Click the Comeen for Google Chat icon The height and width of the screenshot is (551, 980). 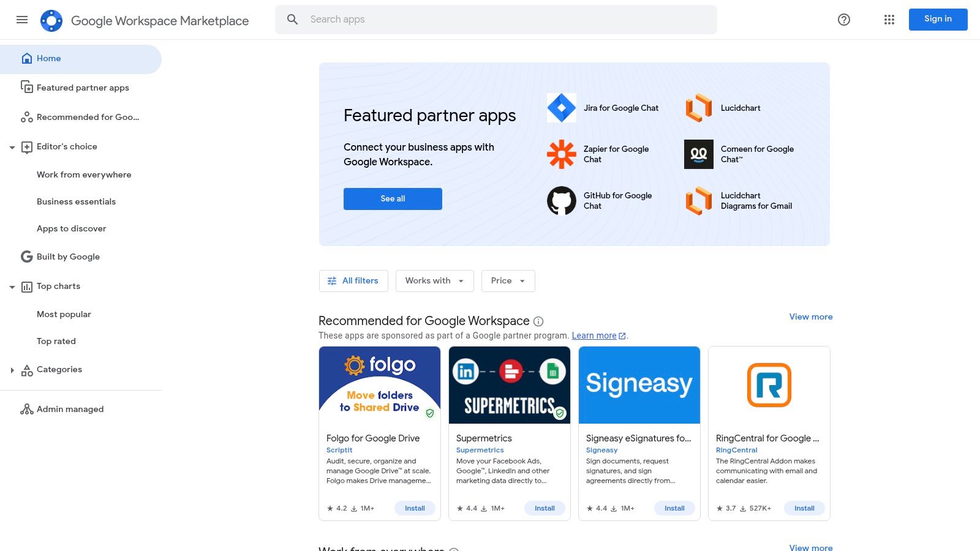tap(698, 154)
